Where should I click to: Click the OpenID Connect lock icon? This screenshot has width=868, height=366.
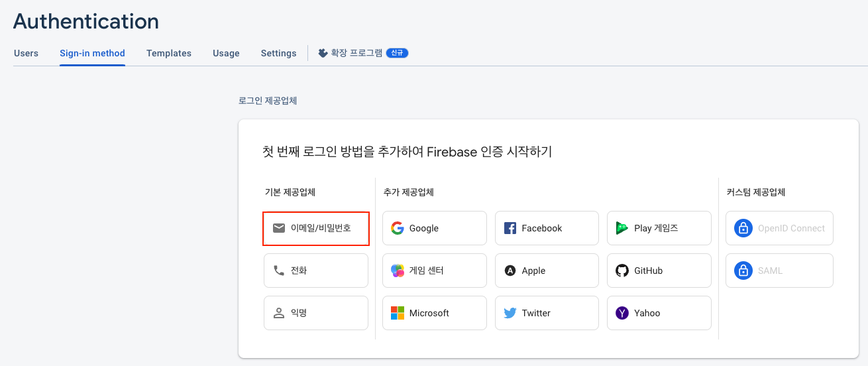point(743,228)
